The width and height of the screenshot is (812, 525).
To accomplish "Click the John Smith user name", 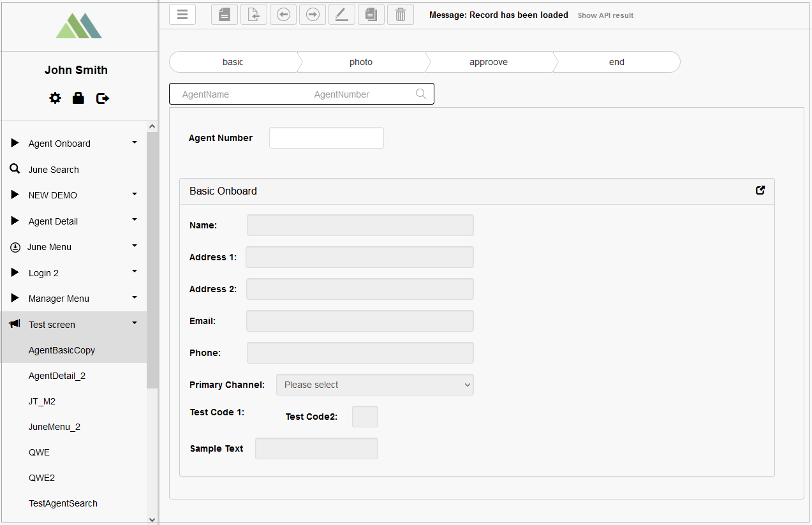I will click(x=77, y=70).
